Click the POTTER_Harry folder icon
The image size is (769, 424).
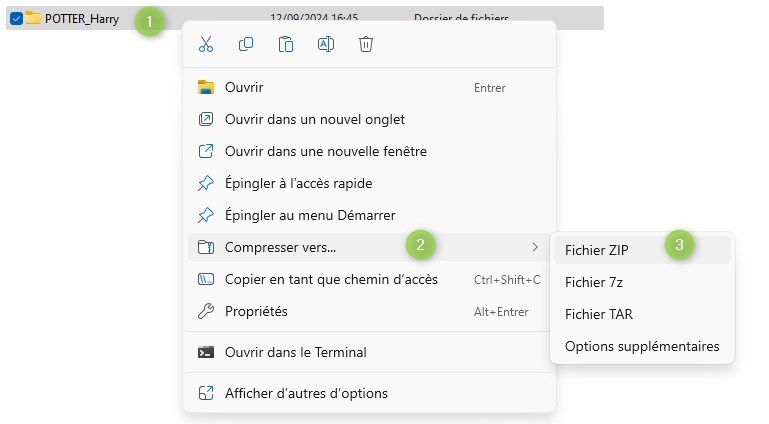[33, 18]
